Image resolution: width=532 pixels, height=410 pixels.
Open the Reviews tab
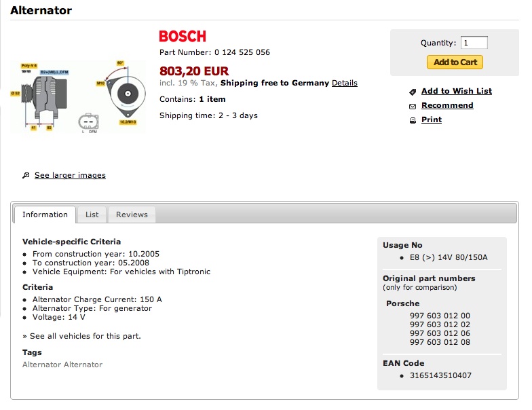click(132, 215)
